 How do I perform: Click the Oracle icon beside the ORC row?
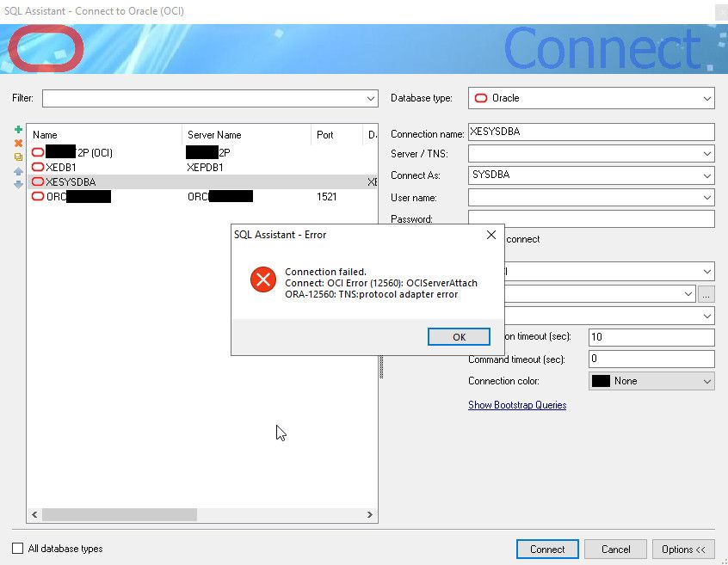(38, 196)
